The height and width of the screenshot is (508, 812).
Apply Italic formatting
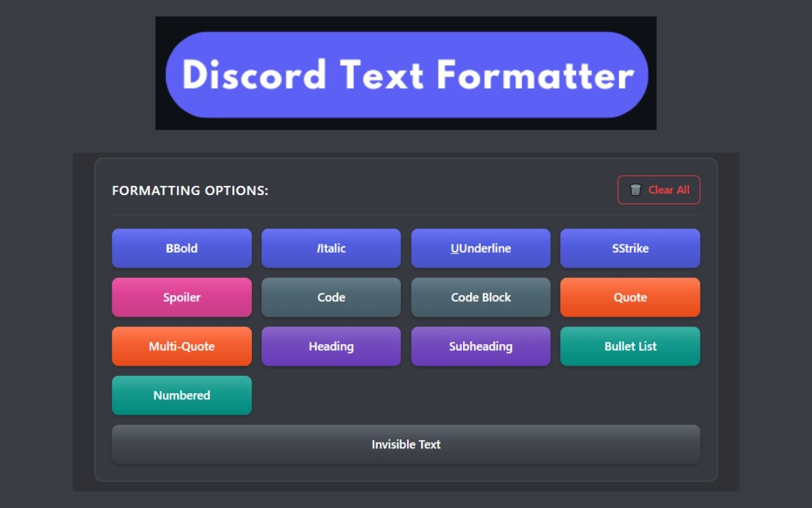[331, 248]
